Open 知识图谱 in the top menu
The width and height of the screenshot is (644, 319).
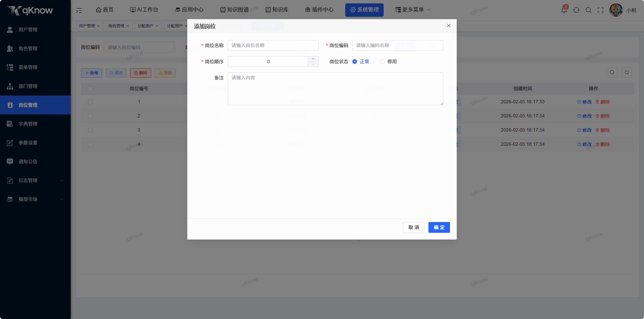(234, 10)
